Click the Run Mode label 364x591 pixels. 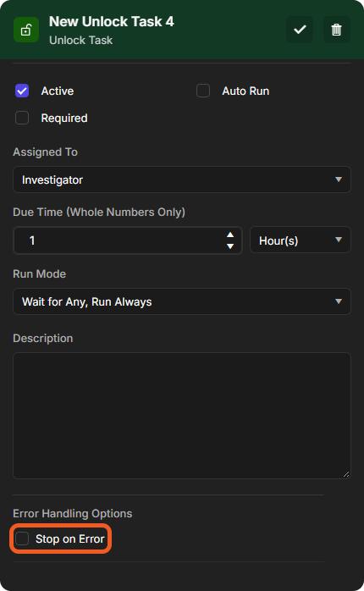[39, 274]
